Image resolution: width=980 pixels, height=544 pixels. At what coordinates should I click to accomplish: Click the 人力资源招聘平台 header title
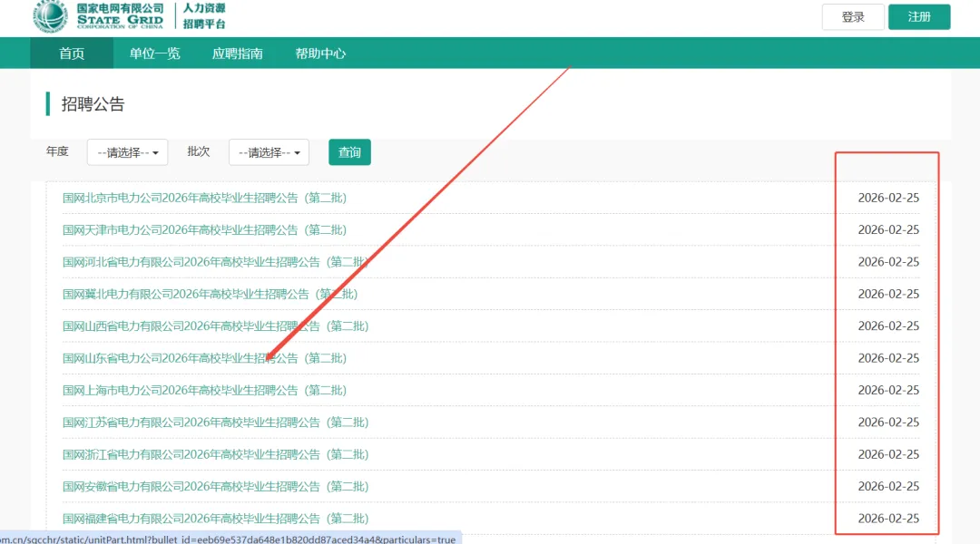(x=204, y=16)
